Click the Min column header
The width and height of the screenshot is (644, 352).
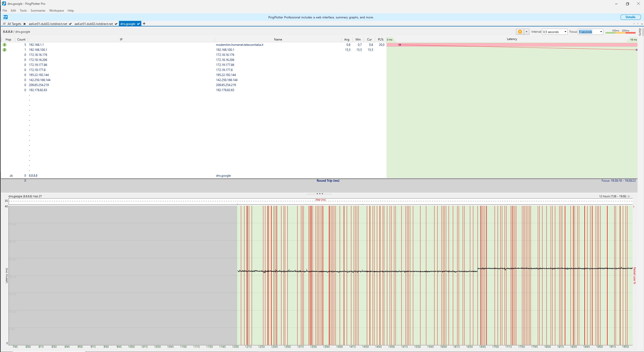(x=358, y=40)
